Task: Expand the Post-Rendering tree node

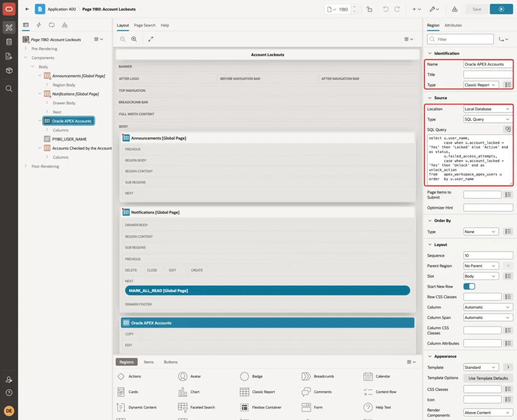Action: pos(25,166)
